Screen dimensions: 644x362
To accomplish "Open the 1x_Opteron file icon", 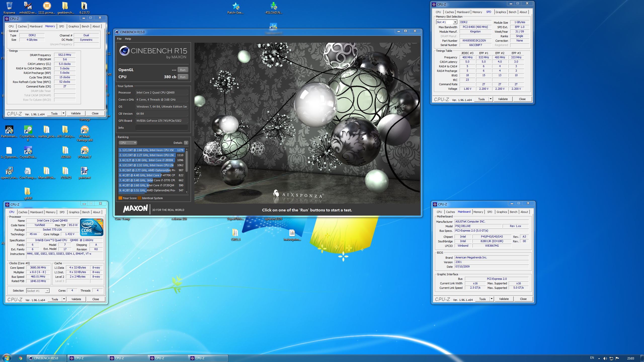I will [9, 152].
